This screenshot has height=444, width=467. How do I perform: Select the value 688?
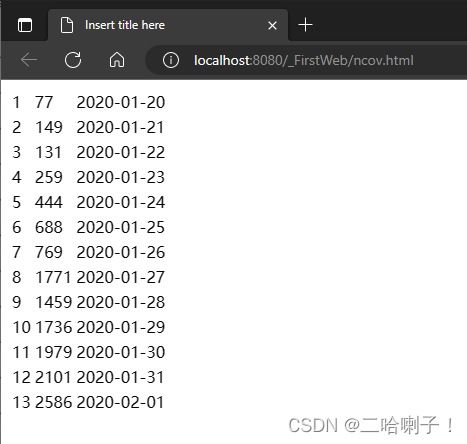click(x=49, y=227)
